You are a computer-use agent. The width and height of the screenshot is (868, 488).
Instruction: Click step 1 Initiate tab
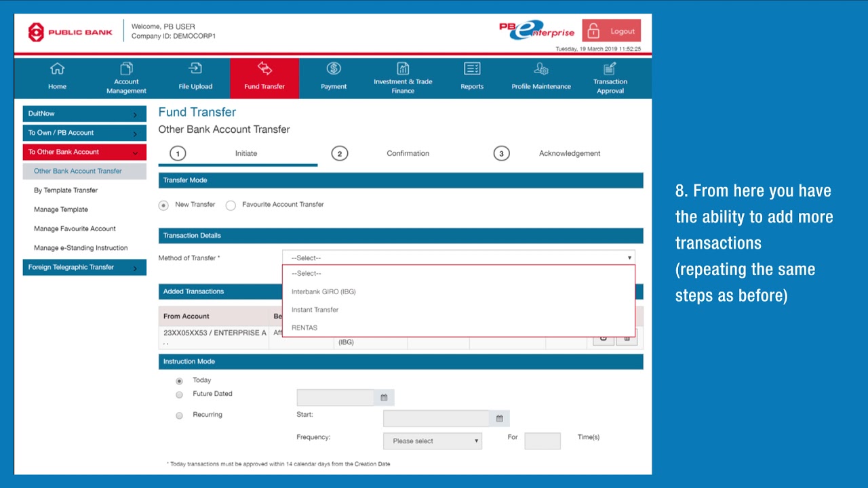click(x=237, y=154)
